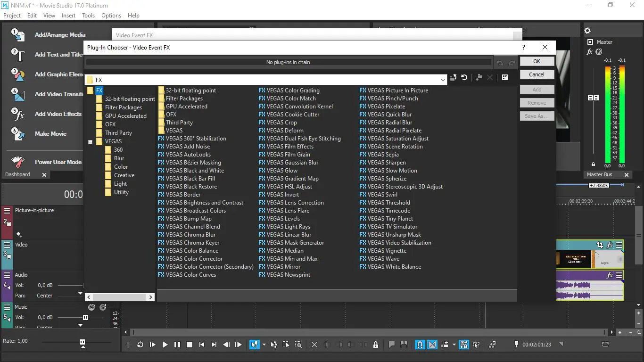The height and width of the screenshot is (362, 644).
Task: Open the Insert menu
Action: click(68, 16)
